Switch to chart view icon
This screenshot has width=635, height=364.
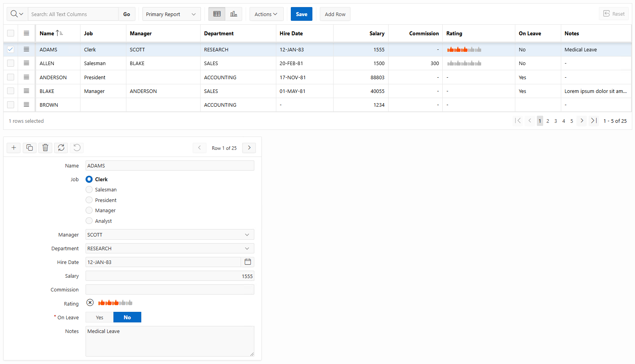pos(234,14)
